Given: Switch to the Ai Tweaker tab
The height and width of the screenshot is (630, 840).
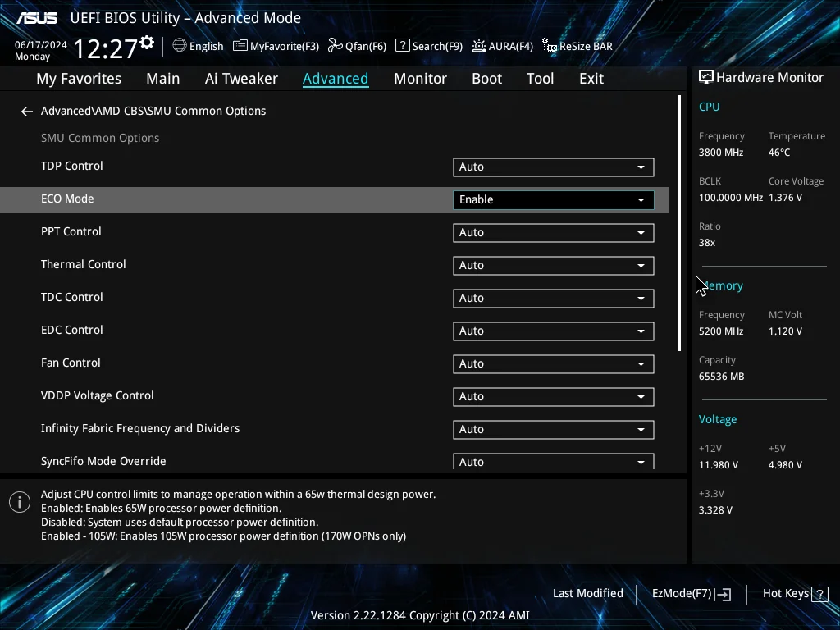Looking at the screenshot, I should coord(241,79).
